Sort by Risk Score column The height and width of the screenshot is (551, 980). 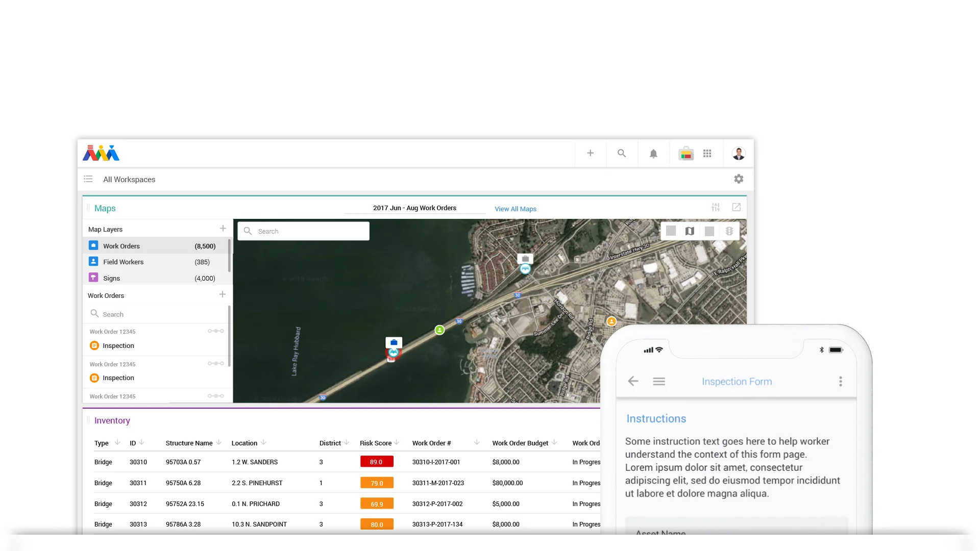coord(397,442)
